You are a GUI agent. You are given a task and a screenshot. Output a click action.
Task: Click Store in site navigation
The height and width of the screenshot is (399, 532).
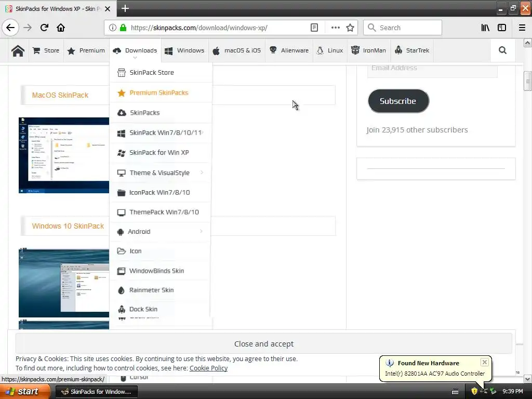pos(46,50)
